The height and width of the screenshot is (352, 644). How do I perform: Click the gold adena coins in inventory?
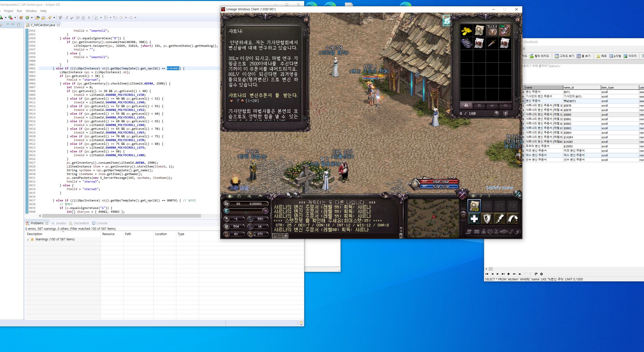tap(466, 31)
